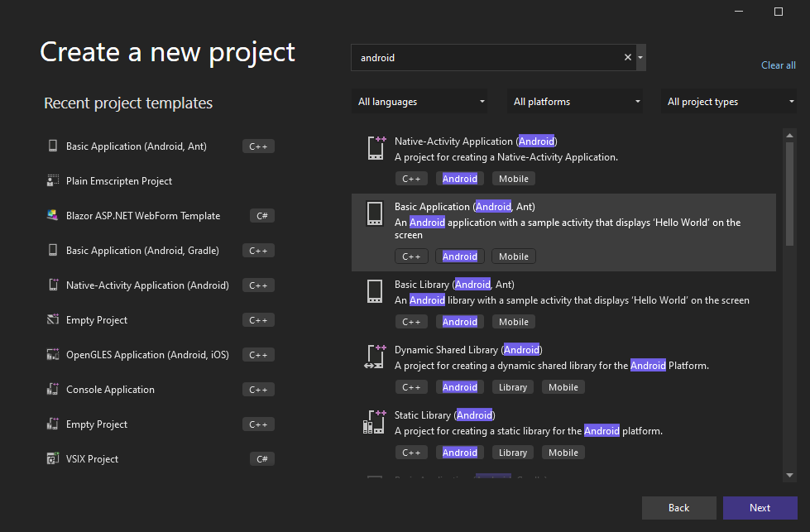Click the OpenGLES Application (Android, iOS) icon
This screenshot has height=532, width=810.
pos(53,354)
